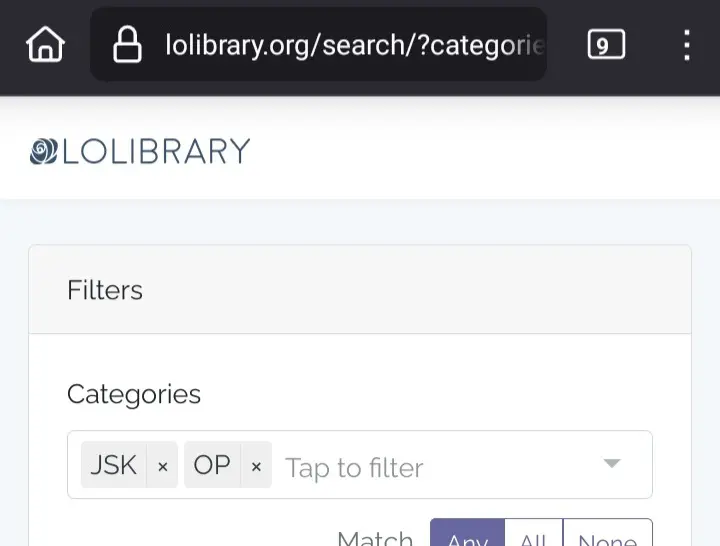The height and width of the screenshot is (546, 720).
Task: Click the Match label text
Action: tap(375, 537)
